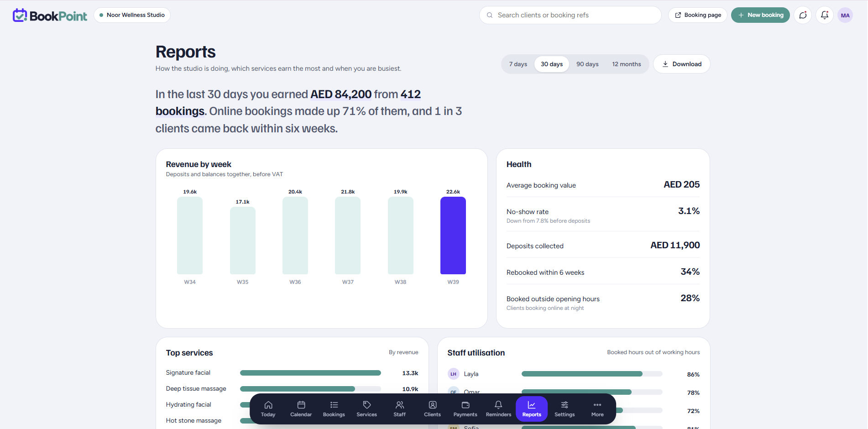
Task: Click the BookPoint logo
Action: click(x=50, y=16)
